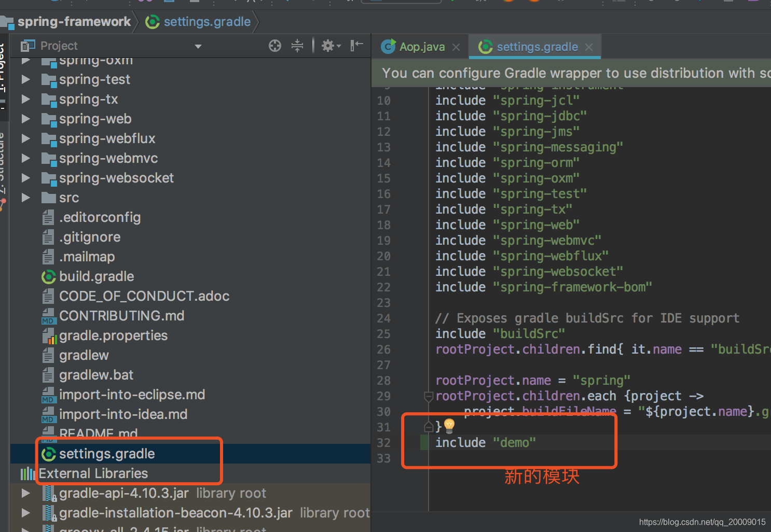771x532 pixels.
Task: Click the spring-webflux folder icon
Action: 49,139
